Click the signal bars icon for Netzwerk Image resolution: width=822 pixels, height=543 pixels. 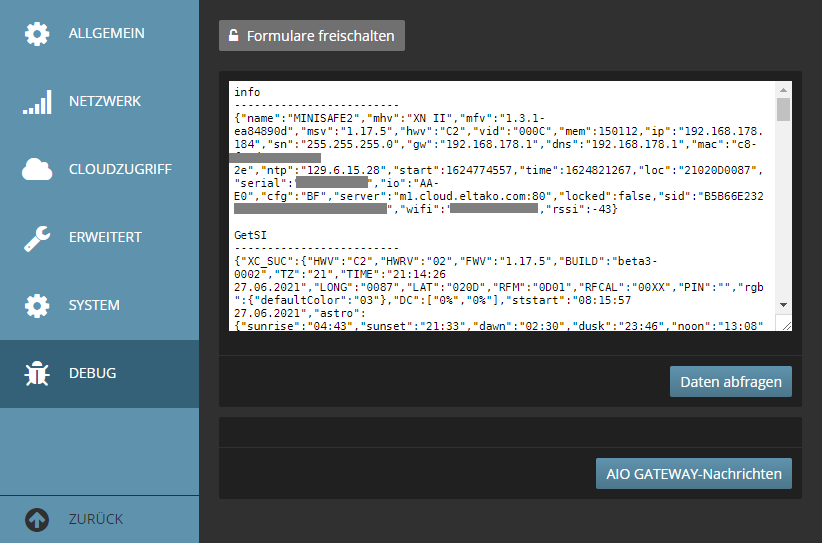click(x=37, y=102)
